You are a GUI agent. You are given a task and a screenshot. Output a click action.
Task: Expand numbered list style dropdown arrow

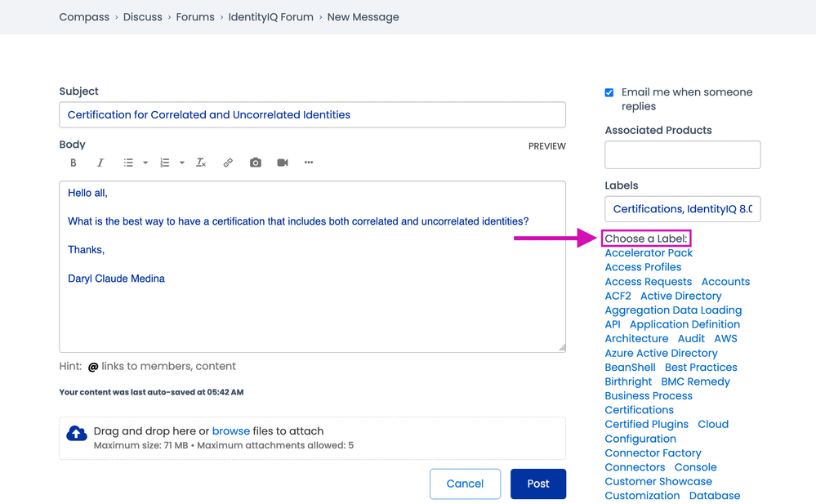click(181, 163)
